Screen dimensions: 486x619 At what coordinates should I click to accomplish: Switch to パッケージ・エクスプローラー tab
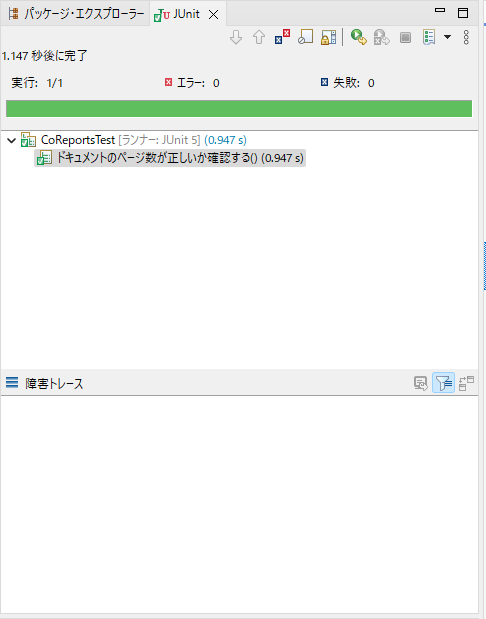[x=77, y=14]
